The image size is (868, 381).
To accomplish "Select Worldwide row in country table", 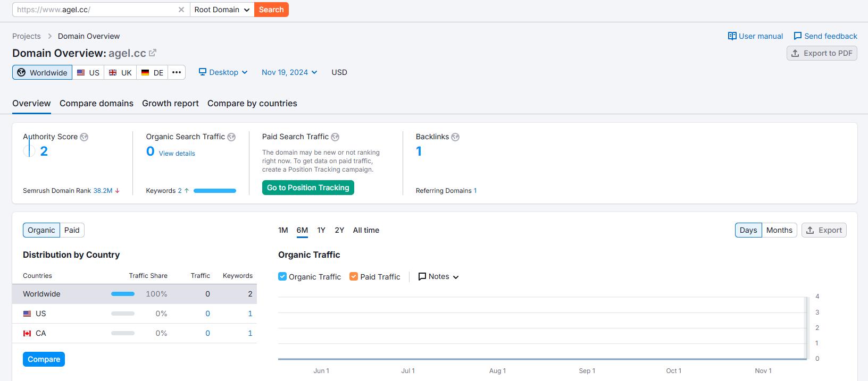I will click(135, 294).
